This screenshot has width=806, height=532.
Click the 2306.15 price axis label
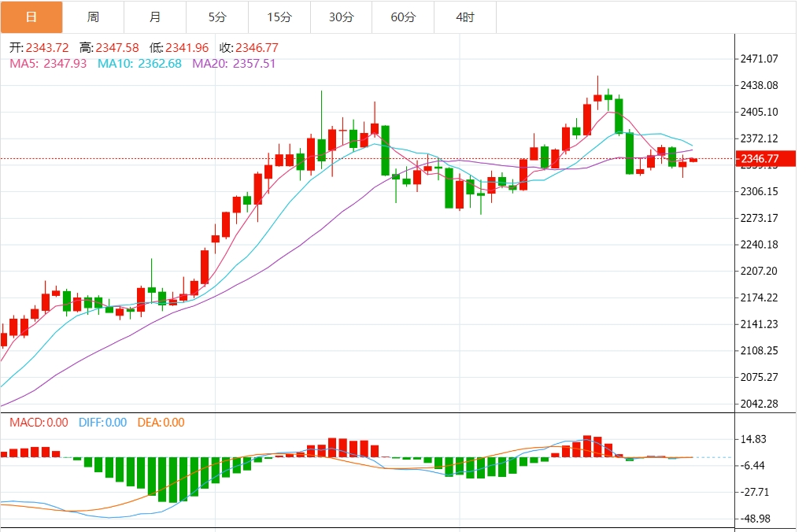coord(760,192)
